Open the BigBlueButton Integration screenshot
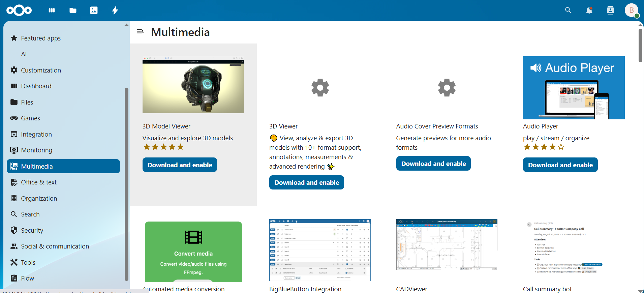The height and width of the screenshot is (293, 644). [x=320, y=250]
